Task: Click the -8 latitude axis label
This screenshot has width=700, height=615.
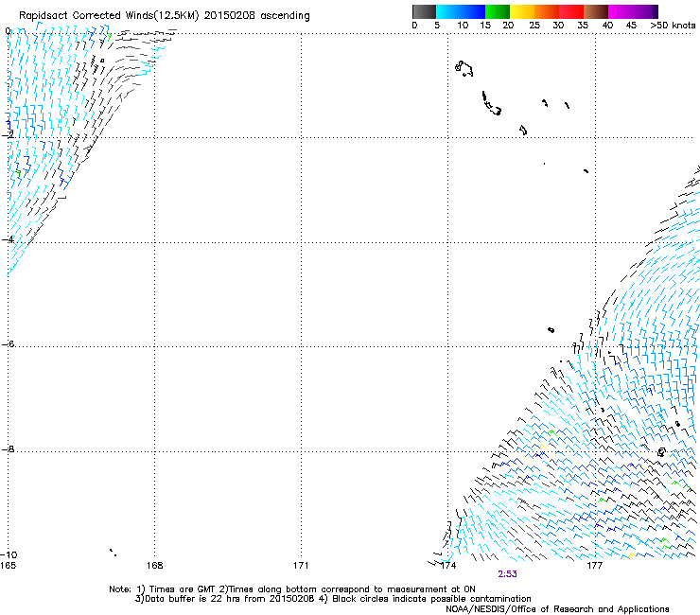Action: pyautogui.click(x=8, y=449)
